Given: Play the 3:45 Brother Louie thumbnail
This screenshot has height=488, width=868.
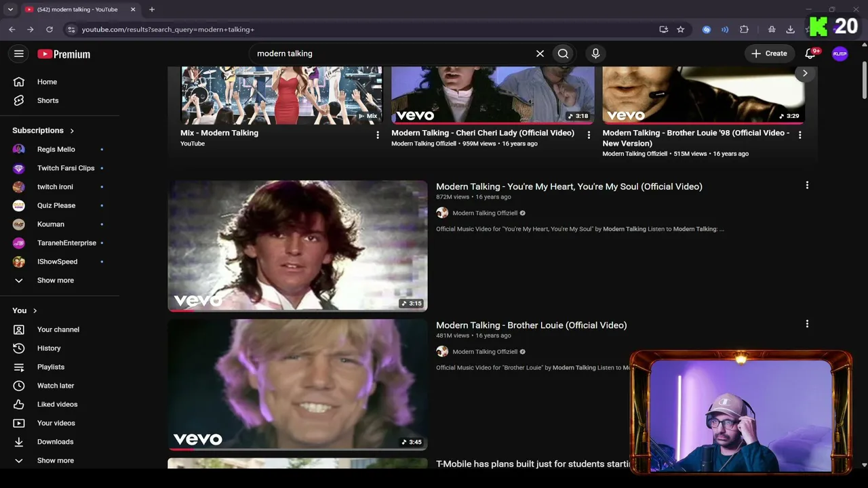Looking at the screenshot, I should [298, 384].
